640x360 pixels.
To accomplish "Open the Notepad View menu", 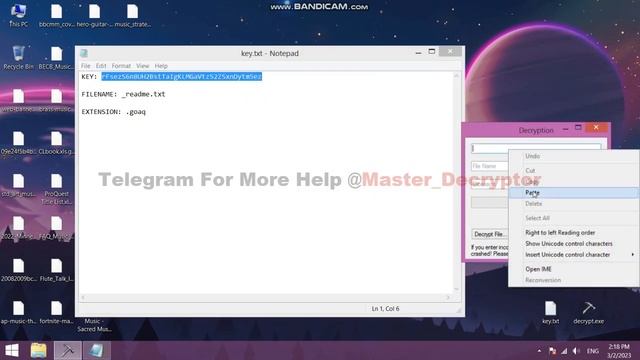I will pos(142,66).
